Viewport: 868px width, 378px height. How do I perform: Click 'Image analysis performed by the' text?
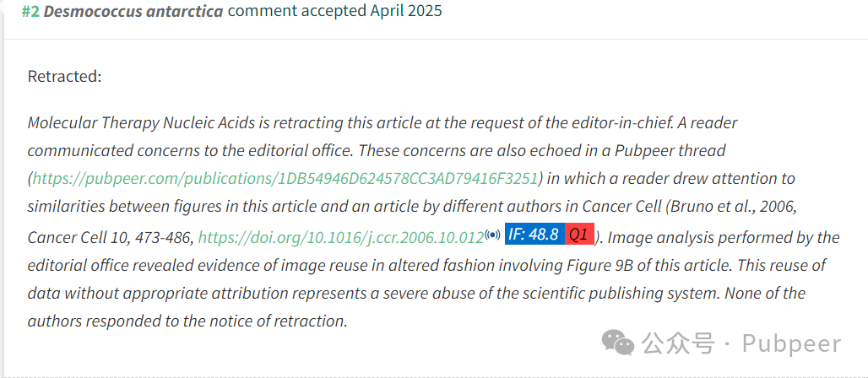pyautogui.click(x=724, y=237)
